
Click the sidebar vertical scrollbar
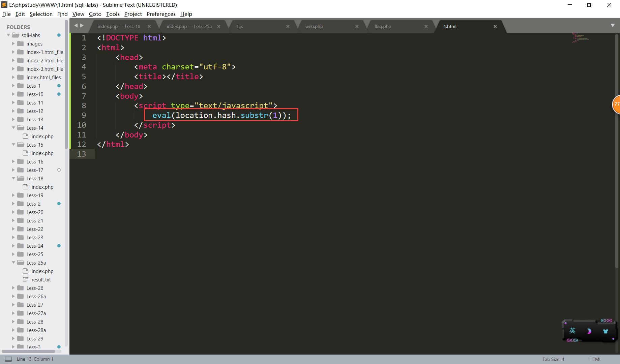66,84
